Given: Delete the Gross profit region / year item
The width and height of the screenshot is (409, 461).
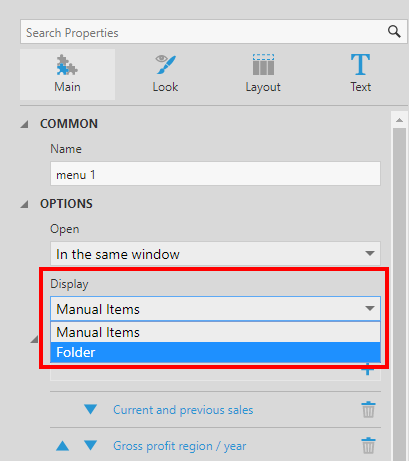Looking at the screenshot, I should [x=368, y=446].
